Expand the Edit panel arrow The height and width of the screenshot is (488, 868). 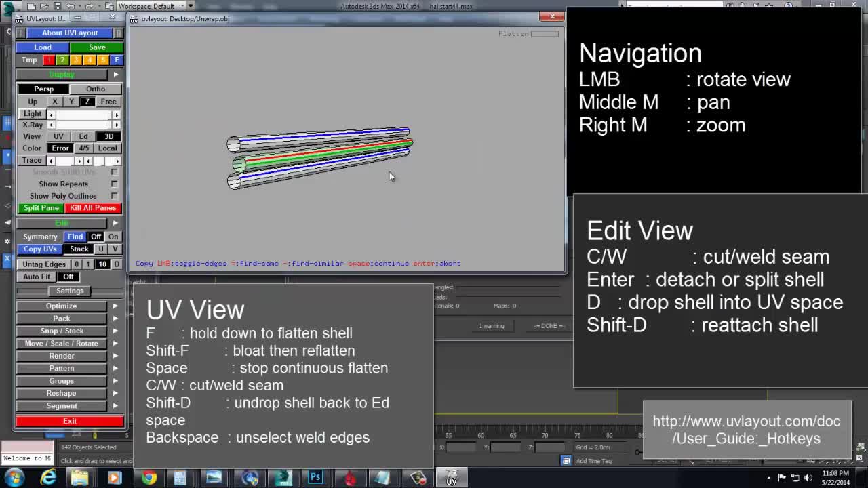coord(115,223)
